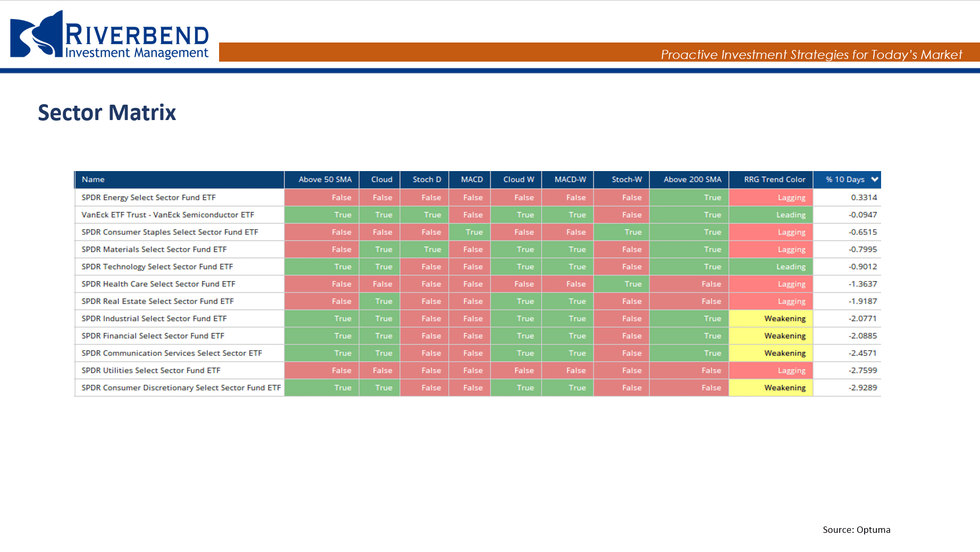Click Above 200 SMA False cell for Real Estate

coord(689,301)
